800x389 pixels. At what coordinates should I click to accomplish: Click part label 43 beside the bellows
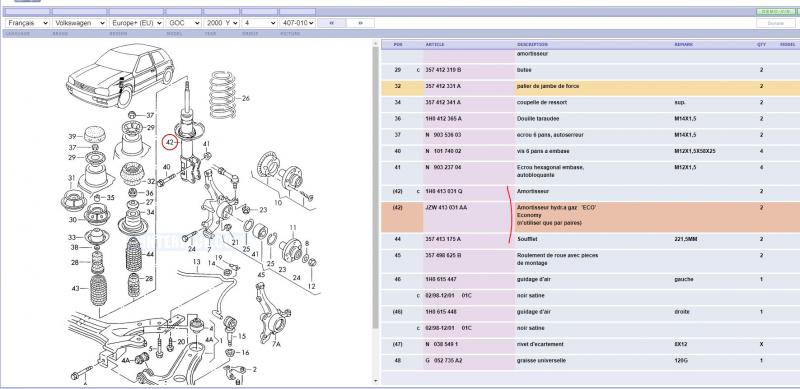(x=76, y=288)
